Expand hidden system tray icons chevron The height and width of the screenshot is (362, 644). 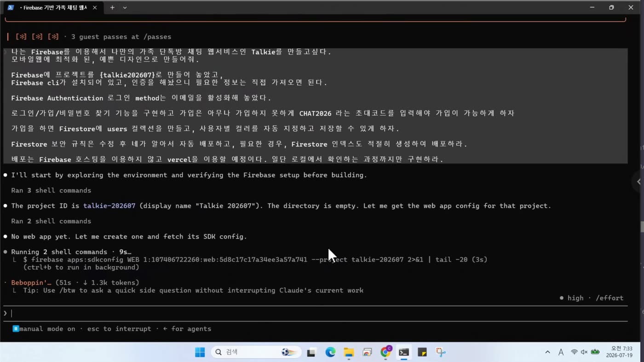[547, 352]
